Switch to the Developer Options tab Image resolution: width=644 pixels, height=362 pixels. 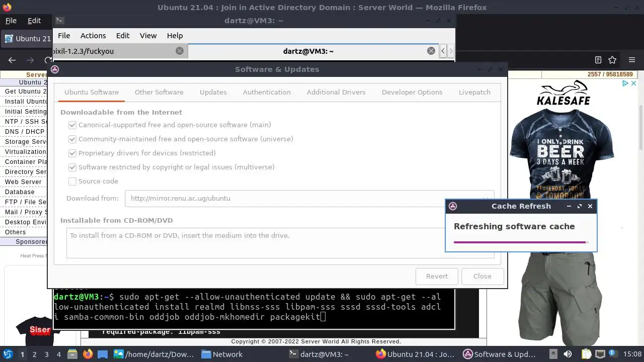pos(412,92)
